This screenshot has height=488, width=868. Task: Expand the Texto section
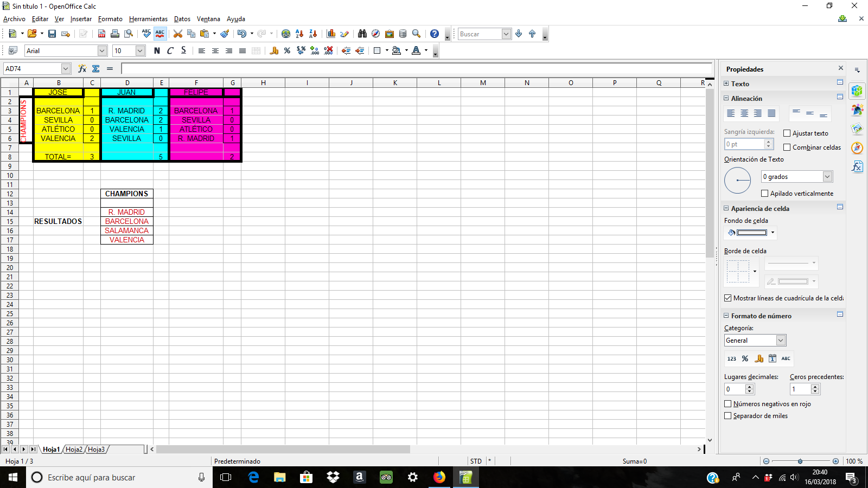coord(726,84)
